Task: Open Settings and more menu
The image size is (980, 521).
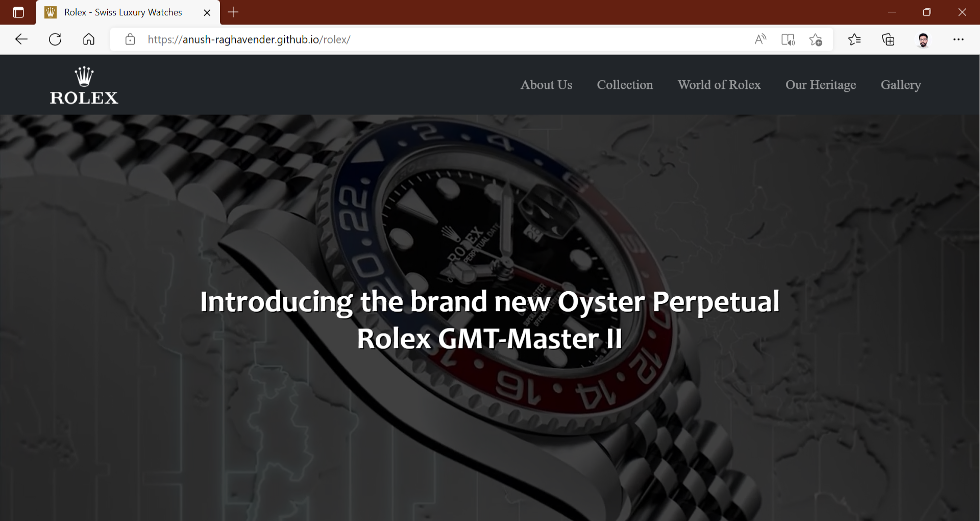Action: point(958,39)
